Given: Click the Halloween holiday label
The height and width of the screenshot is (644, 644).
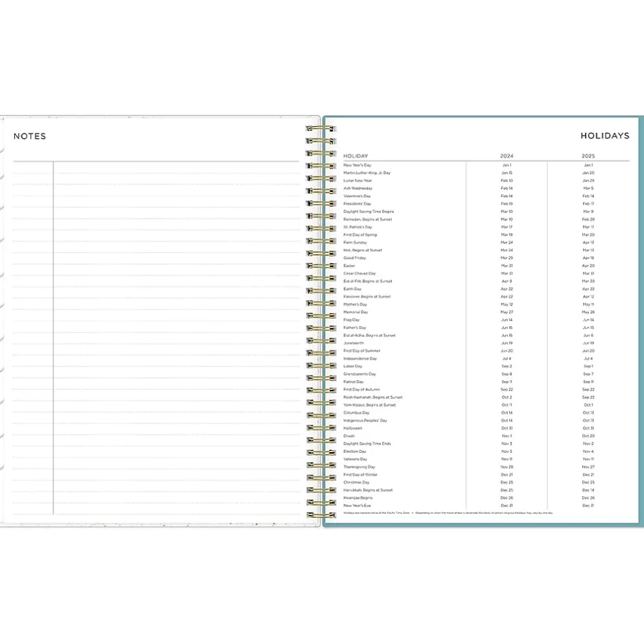Looking at the screenshot, I should 353,428.
